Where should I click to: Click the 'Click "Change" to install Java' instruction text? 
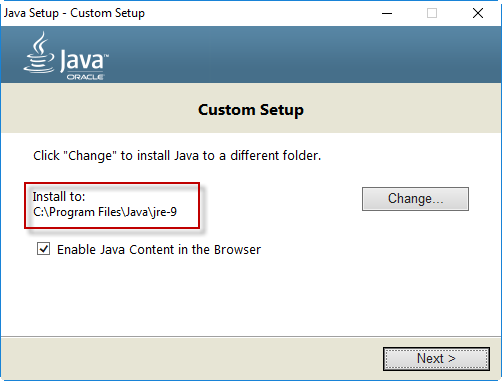[x=177, y=156]
